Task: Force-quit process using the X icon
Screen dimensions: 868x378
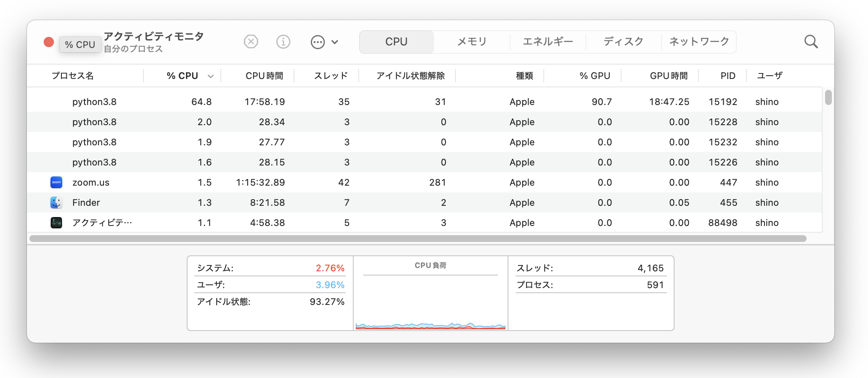Action: (251, 42)
